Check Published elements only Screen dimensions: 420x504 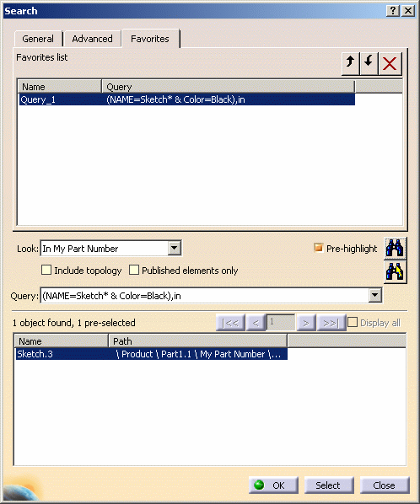pos(134,270)
